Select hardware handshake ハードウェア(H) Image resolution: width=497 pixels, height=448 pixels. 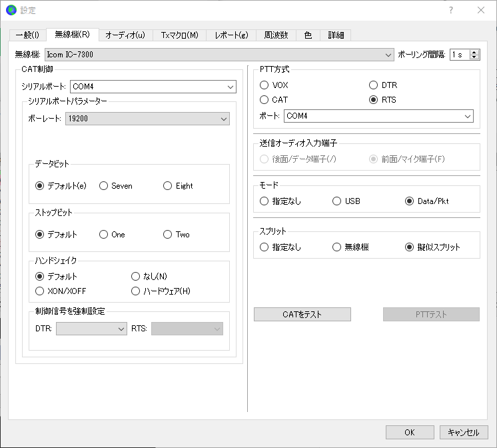point(161,291)
